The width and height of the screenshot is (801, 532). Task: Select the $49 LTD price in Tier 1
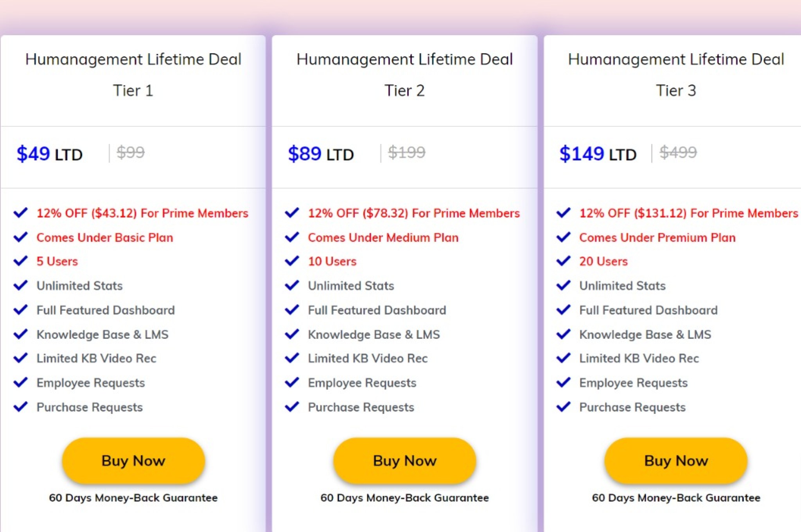pos(50,154)
